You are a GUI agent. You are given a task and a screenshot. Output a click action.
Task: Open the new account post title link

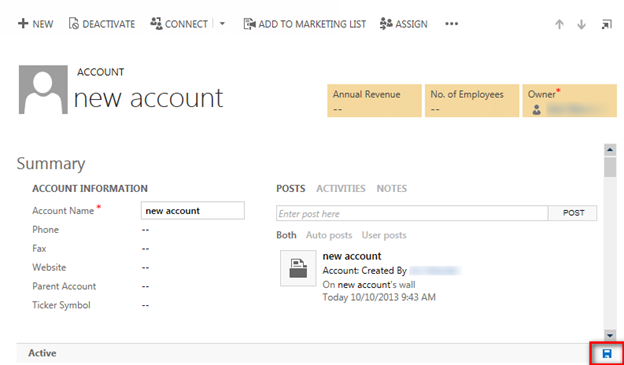[352, 256]
